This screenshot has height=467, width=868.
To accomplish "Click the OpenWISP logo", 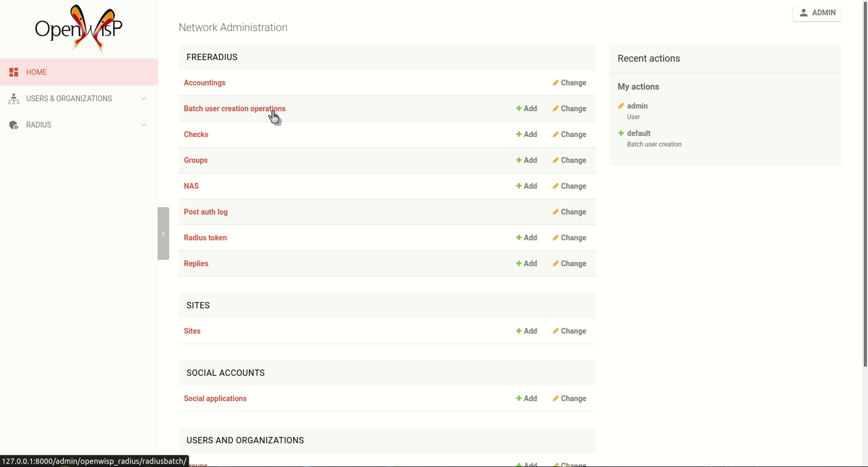I will [79, 29].
